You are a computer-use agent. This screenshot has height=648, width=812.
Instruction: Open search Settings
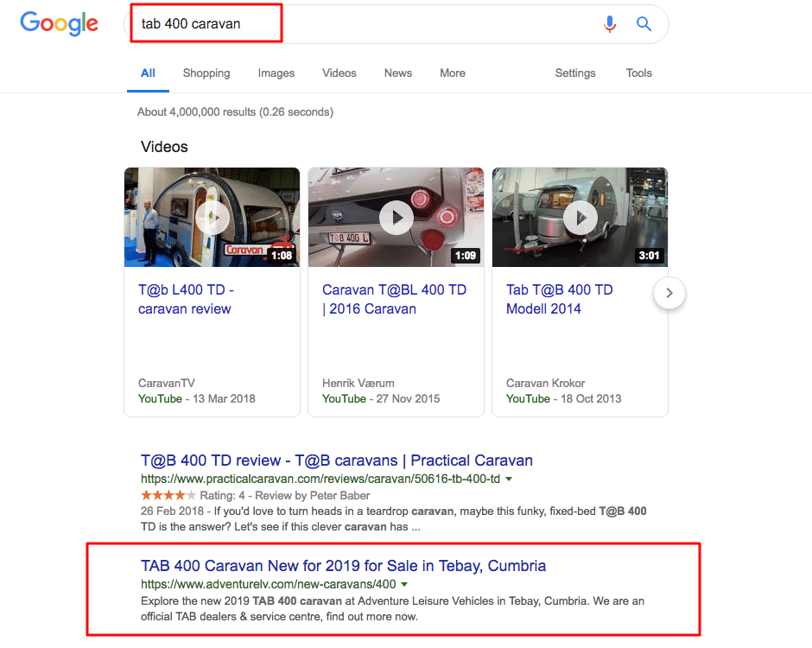coord(575,73)
